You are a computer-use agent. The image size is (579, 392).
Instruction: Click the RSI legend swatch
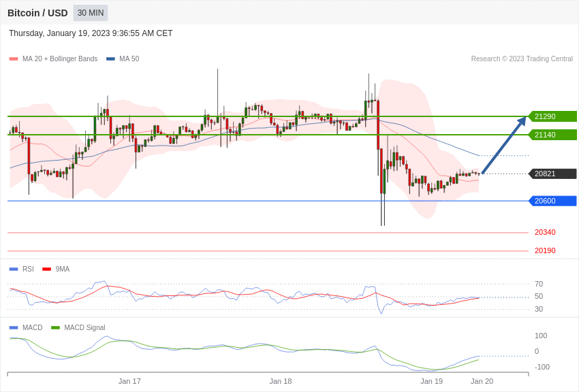pos(14,269)
